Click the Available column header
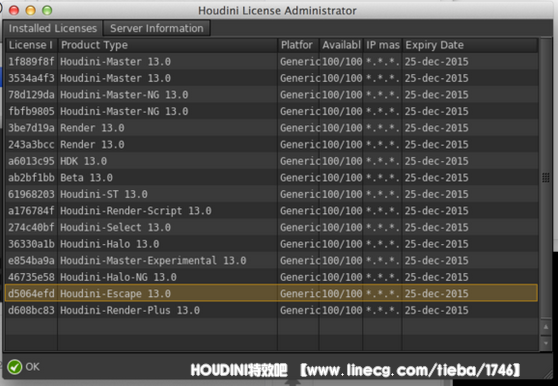Image resolution: width=558 pixels, height=387 pixels. click(x=341, y=45)
